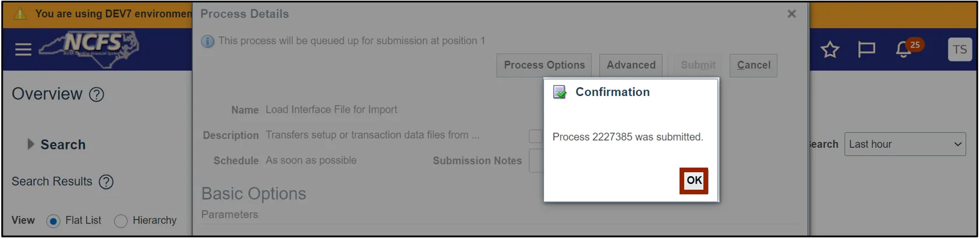
Task: Open the Watchlist flag icon
Action: pyautogui.click(x=866, y=50)
